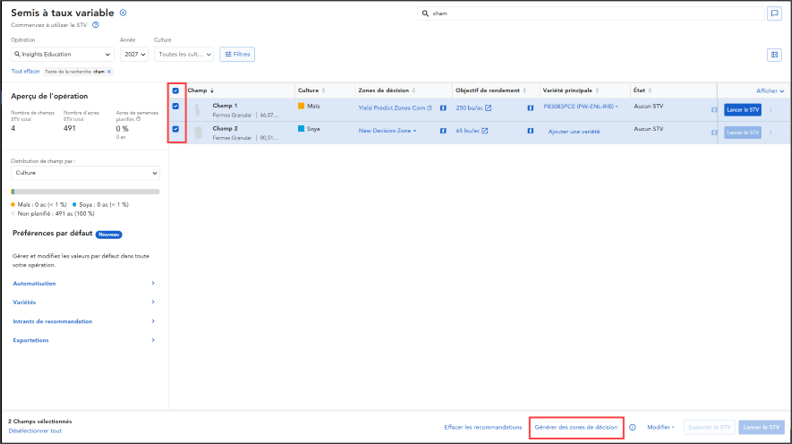Screen dimensions: 792x444
Task: Click Générer des zones de décision
Action: coord(576,427)
